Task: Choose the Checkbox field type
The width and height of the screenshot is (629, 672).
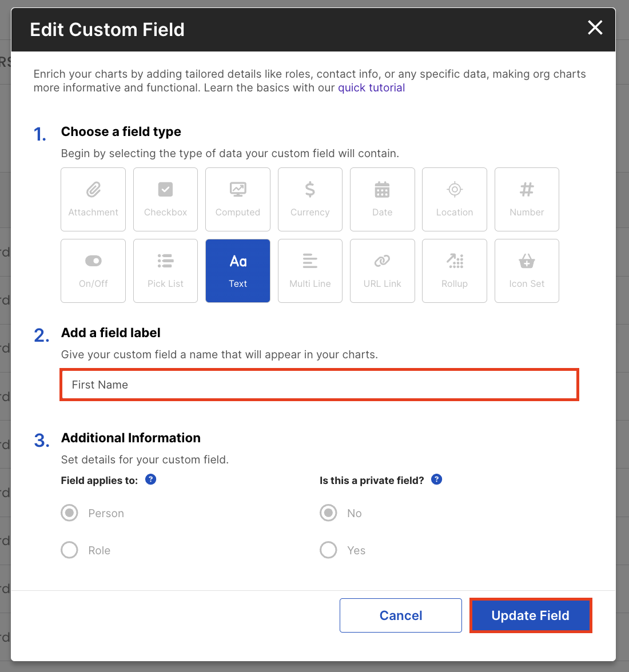Action: [165, 199]
